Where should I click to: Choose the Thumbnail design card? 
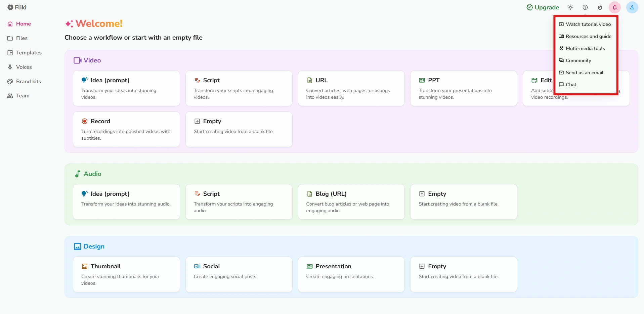click(x=126, y=274)
